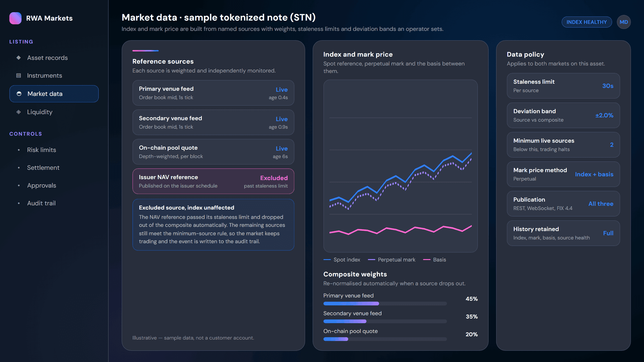Click the CONTROLS section label
This screenshot has height=362, width=644.
25,134
